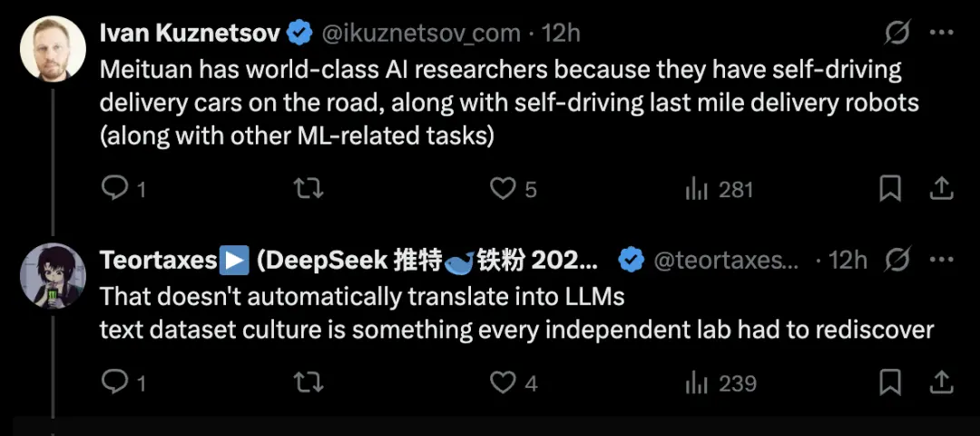980x436 pixels.
Task: View analytics for Ivan's tweet with 281 views
Action: [697, 189]
